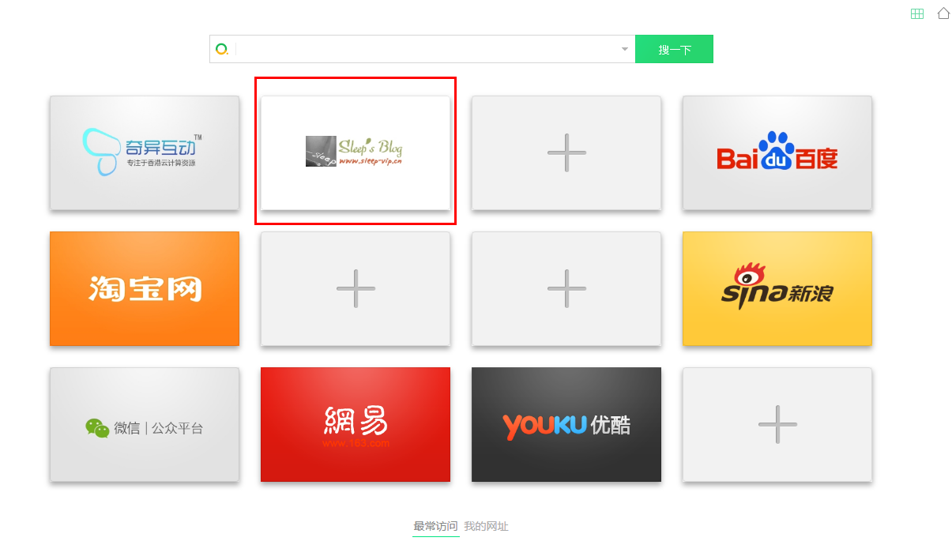This screenshot has height=560, width=952.
Task: Launch the 微信 公众平台 tile
Action: (x=145, y=424)
